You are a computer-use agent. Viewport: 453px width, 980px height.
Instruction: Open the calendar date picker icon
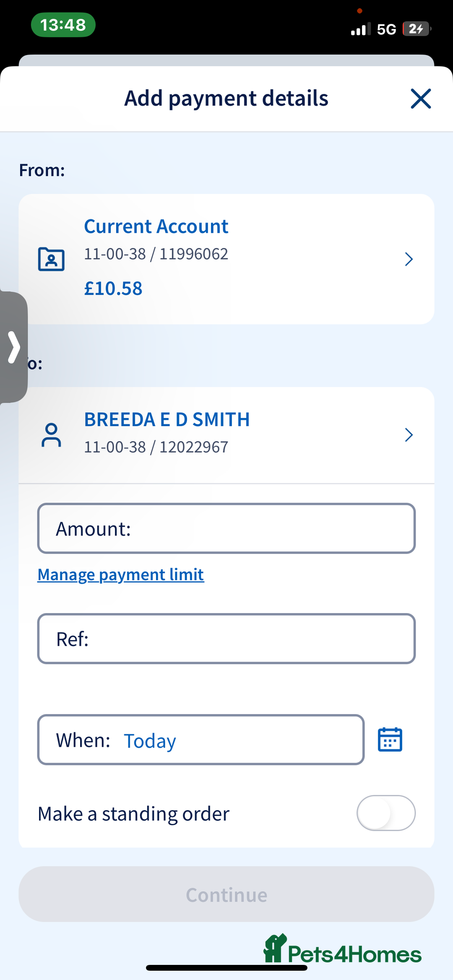[x=390, y=740]
